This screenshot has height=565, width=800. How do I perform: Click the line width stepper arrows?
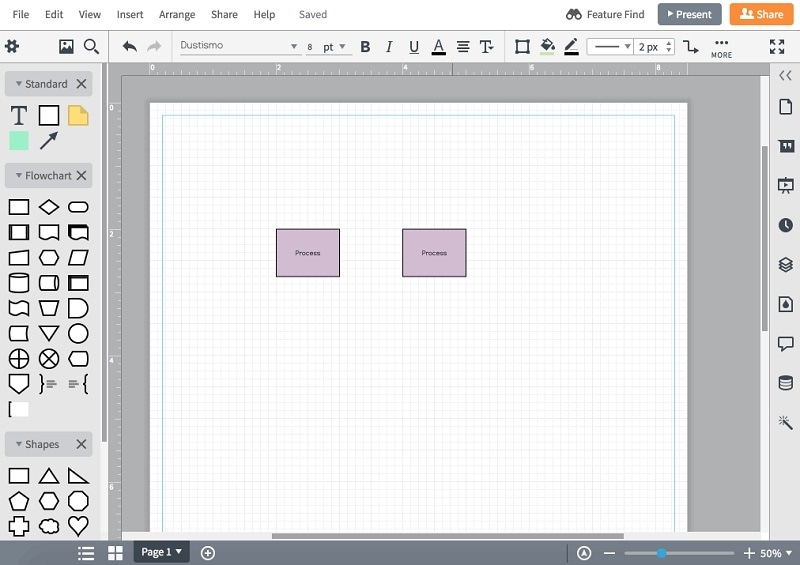669,47
